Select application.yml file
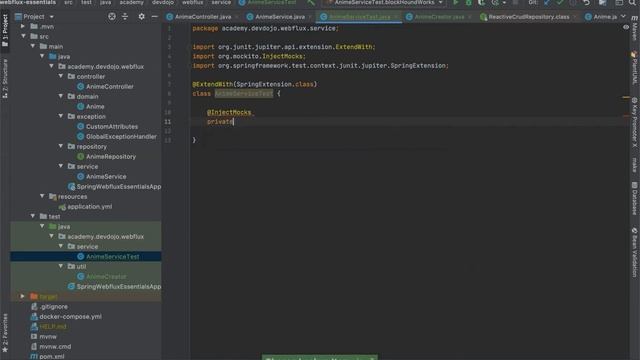This screenshot has width=640, height=360. (89, 207)
